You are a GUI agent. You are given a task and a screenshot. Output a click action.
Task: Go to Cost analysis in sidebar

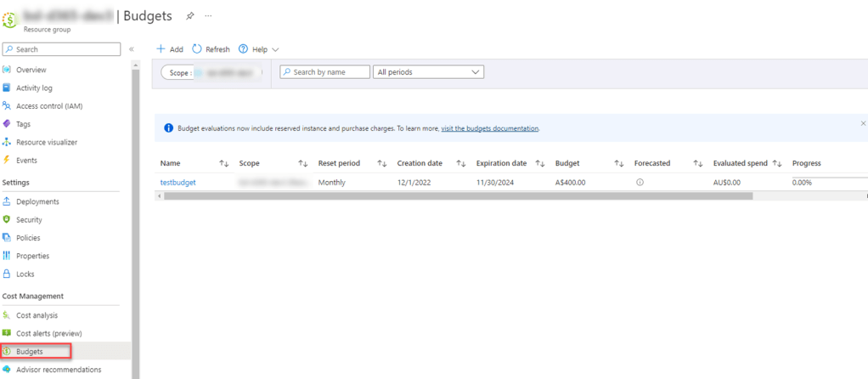coord(37,315)
